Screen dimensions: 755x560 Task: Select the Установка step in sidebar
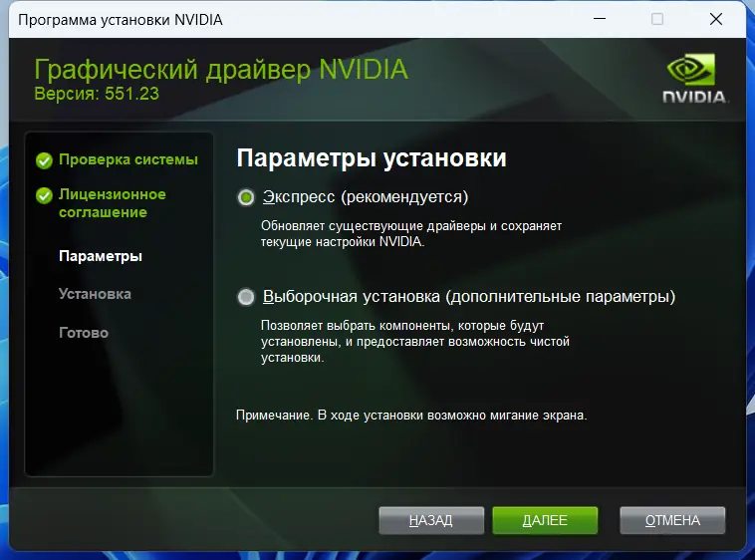95,294
